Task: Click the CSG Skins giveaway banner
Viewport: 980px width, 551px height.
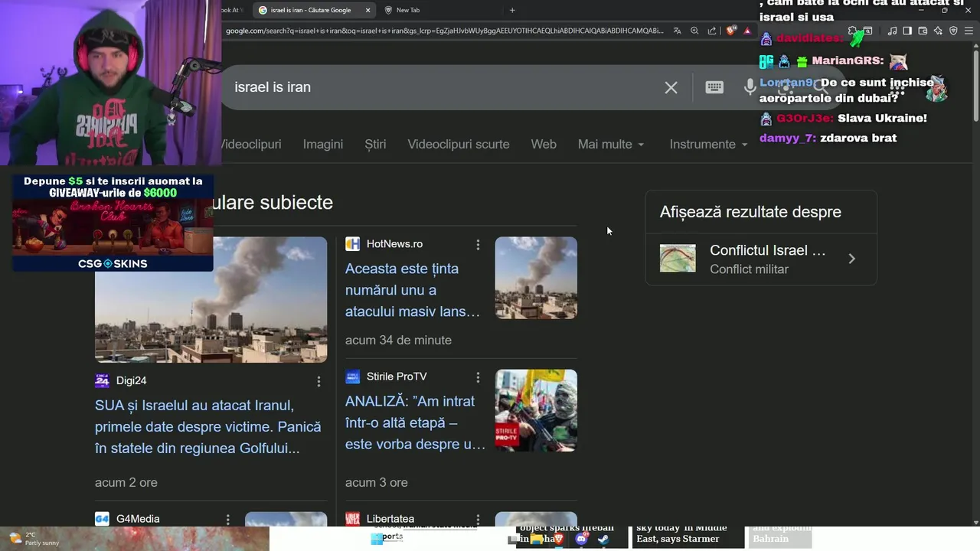Action: tap(113, 223)
